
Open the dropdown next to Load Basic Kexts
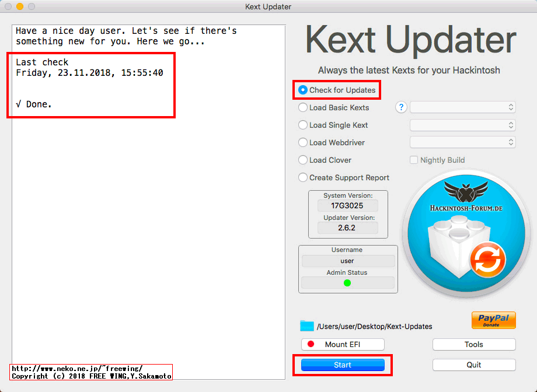(462, 107)
